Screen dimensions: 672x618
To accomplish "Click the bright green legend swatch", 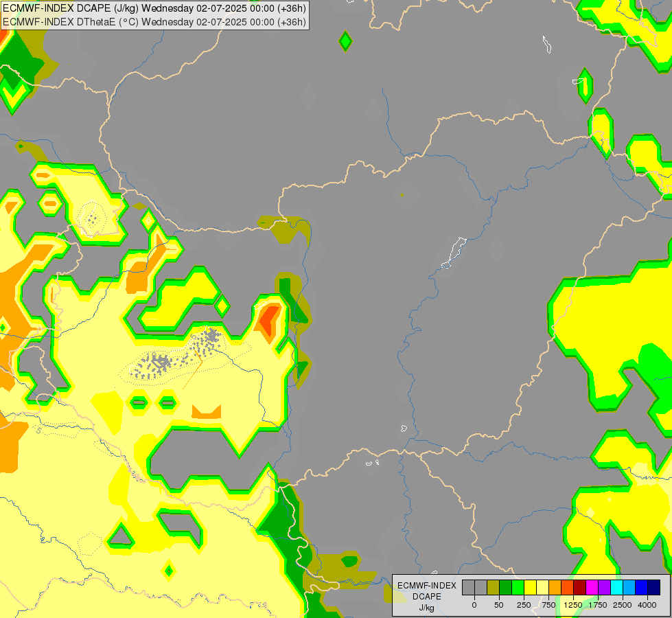I will (518, 588).
